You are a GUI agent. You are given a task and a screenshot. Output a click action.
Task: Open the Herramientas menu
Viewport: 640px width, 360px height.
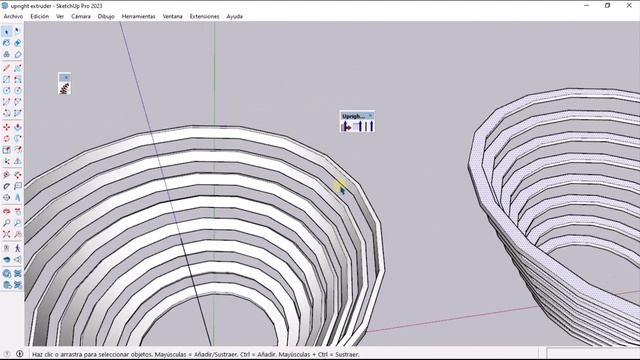pyautogui.click(x=138, y=16)
